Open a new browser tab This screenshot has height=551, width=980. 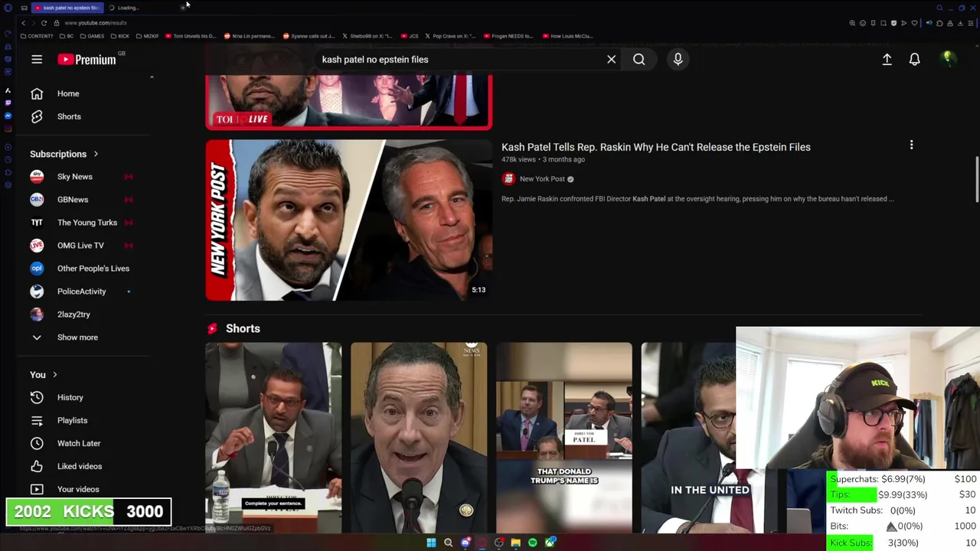click(x=183, y=8)
